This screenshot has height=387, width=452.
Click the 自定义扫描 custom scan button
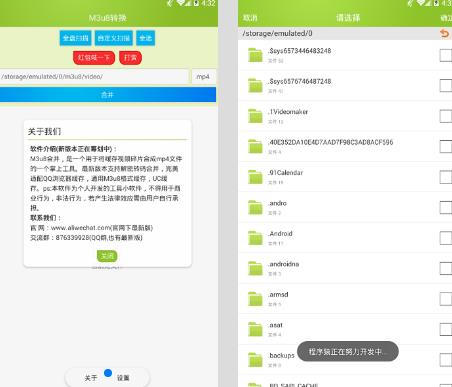point(114,38)
